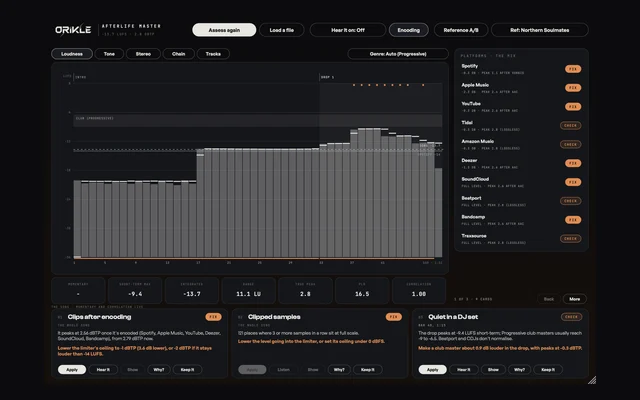Click Show on Quiet in a DJ set card
This screenshot has height=400, width=640.
tap(493, 369)
